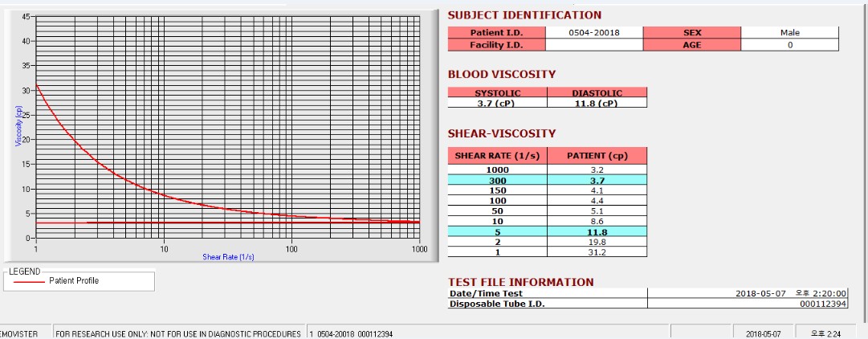868x339 pixels.
Task: Click the SHEAR RATE (1/s) column header
Action: point(497,156)
